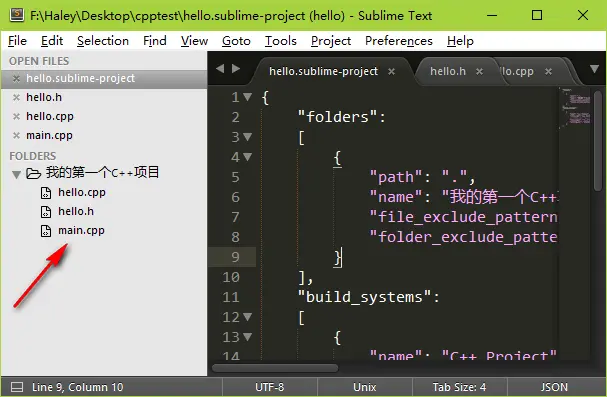Select hello.h in Open Files list
This screenshot has width=607, height=397.
104,98
